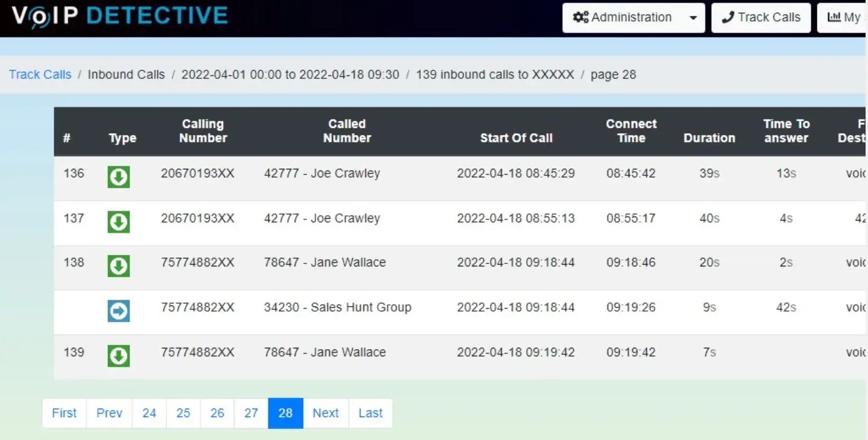Go to the Last page
The height and width of the screenshot is (440, 868).
(x=370, y=413)
